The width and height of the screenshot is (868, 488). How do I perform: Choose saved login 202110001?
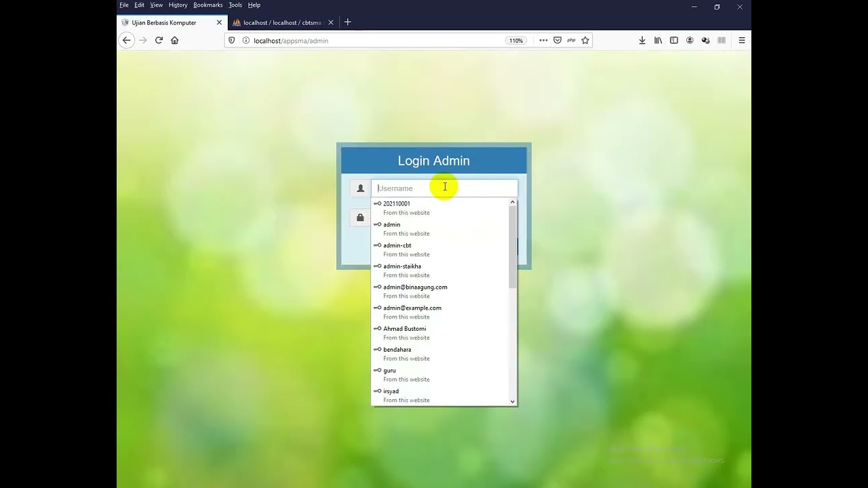[x=439, y=208]
